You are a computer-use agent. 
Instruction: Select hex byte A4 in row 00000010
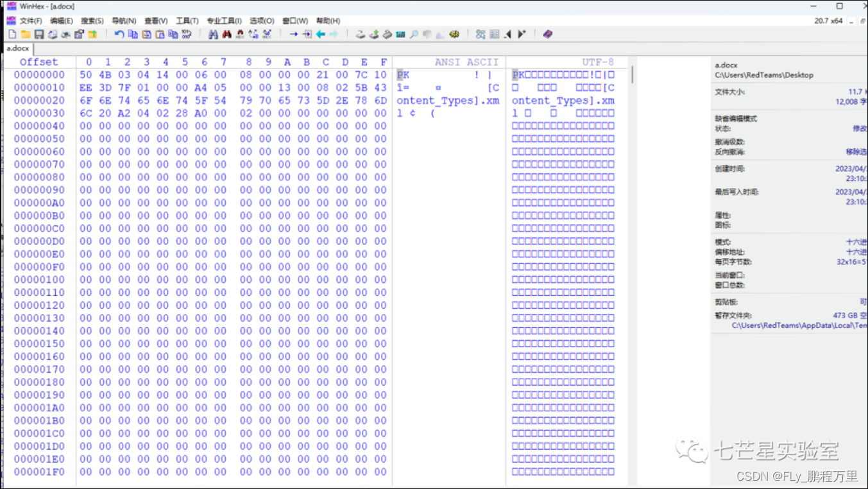click(x=201, y=88)
